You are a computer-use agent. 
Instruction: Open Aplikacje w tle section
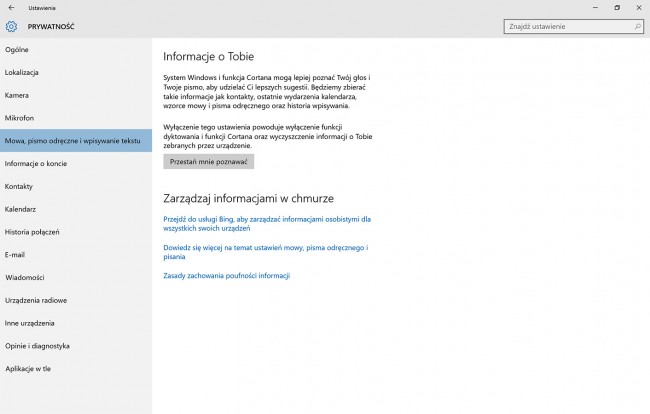coord(76,369)
